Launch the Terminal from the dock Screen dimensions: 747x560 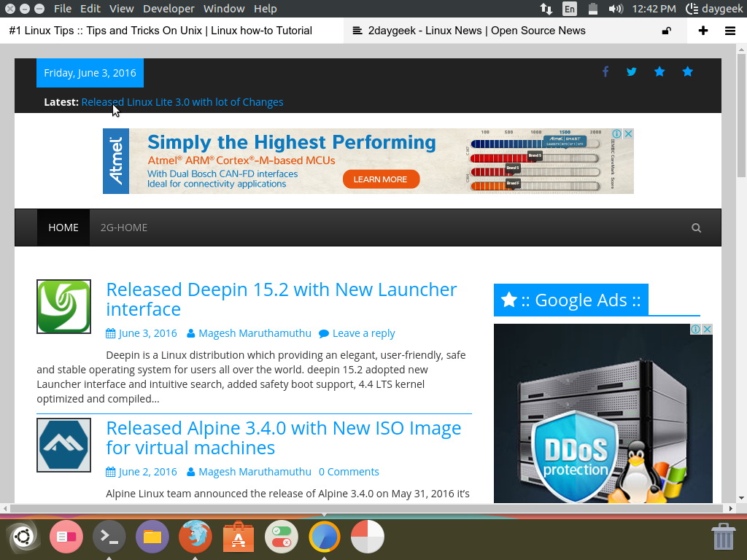click(109, 537)
